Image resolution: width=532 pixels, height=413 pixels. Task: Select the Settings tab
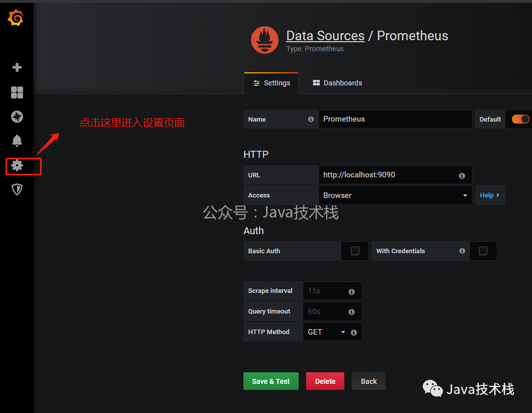(x=272, y=83)
